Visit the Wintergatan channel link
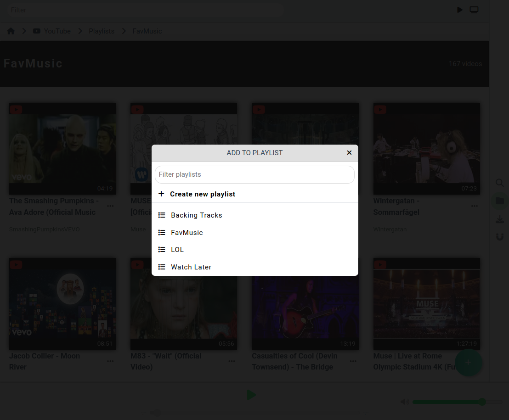The image size is (509, 420). (390, 230)
